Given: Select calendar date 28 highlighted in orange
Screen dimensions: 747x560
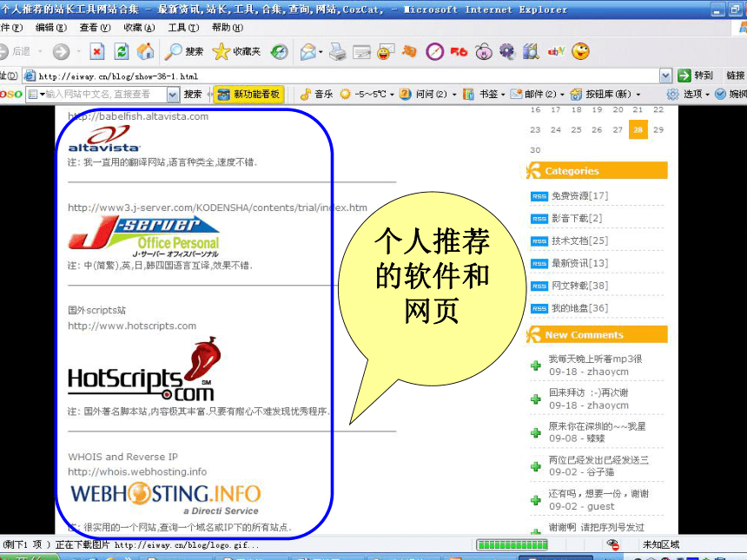Looking at the screenshot, I should pos(638,129).
